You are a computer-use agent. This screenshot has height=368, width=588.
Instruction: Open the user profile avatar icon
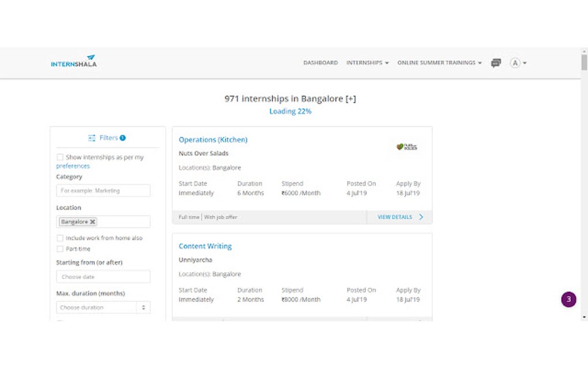[515, 63]
